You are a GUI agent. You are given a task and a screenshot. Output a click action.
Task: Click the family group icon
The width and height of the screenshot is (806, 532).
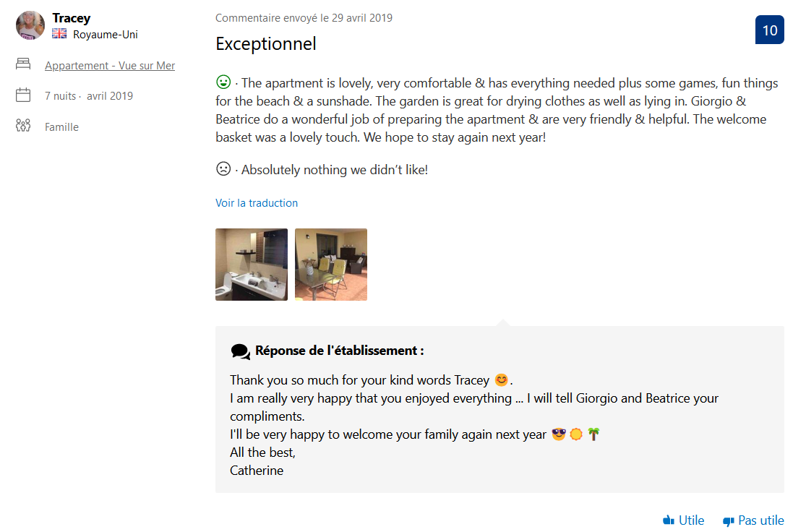point(23,126)
